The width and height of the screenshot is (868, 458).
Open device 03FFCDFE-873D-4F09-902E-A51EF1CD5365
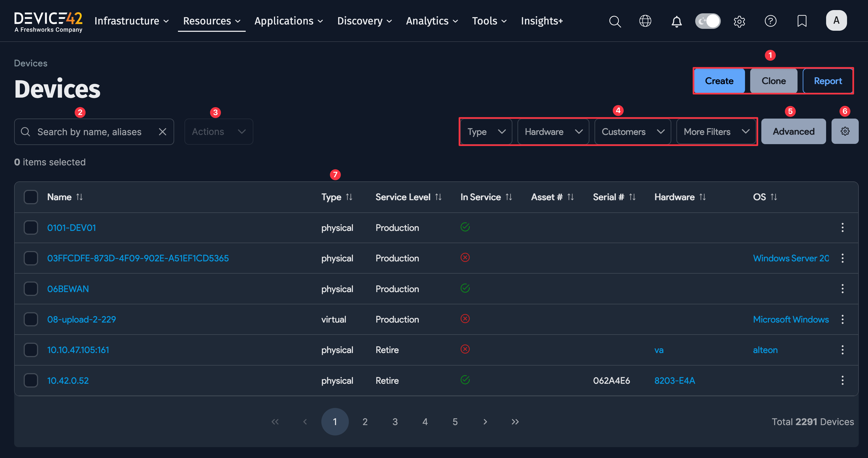pyautogui.click(x=138, y=258)
